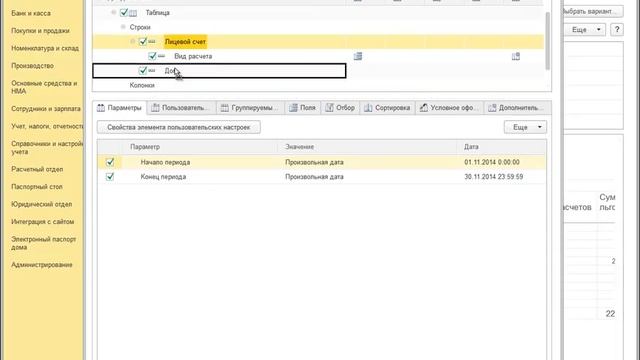Open the Еще dropdown above the parameters table
640x360 pixels.
[525, 127]
